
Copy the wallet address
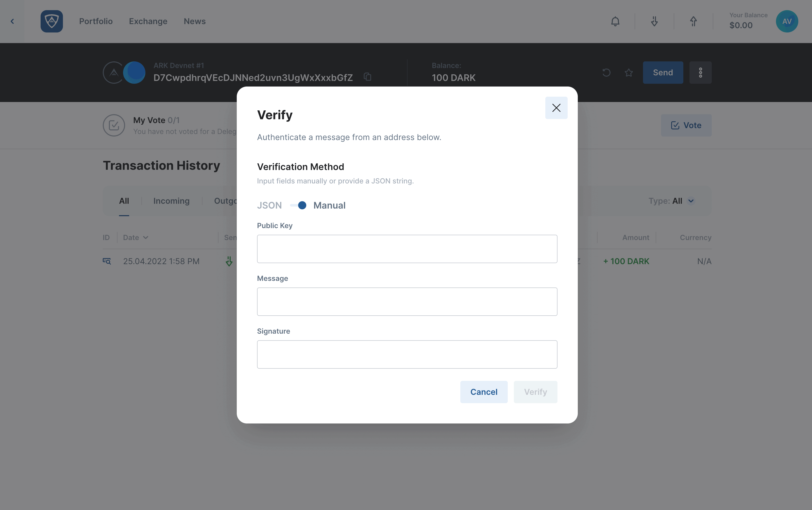368,77
